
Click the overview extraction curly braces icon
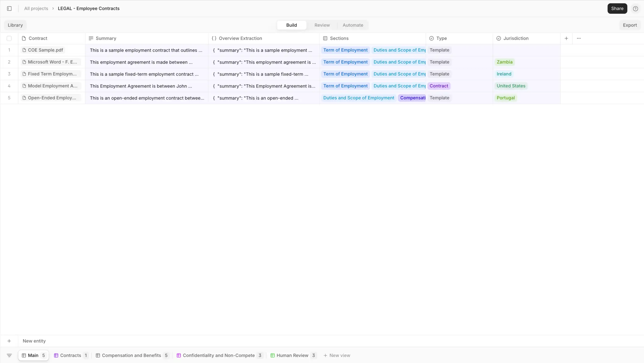pos(214,38)
